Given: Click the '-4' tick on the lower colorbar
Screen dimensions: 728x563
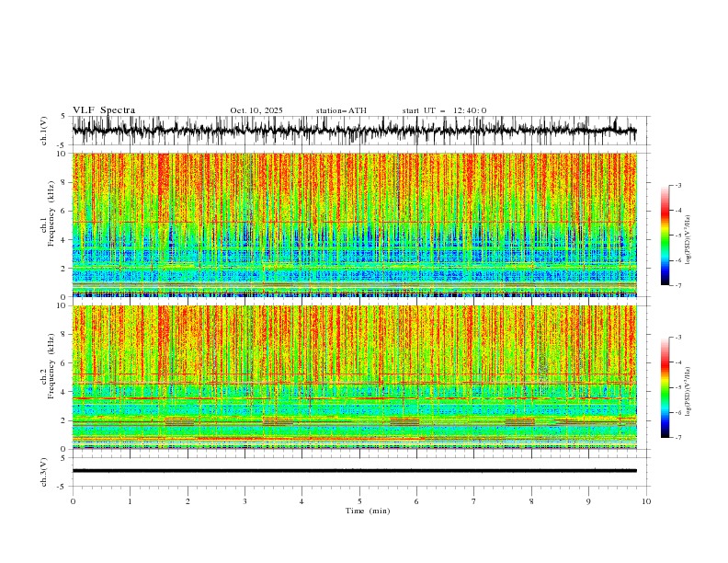Looking at the screenshot, I should [678, 362].
